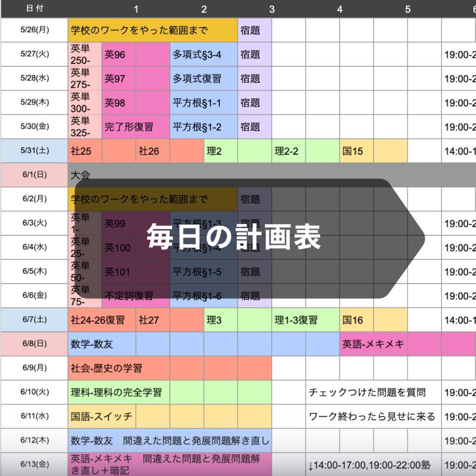Select the 平方根§1-2 cell
Viewport: 476px width, 476px height.
[204, 126]
